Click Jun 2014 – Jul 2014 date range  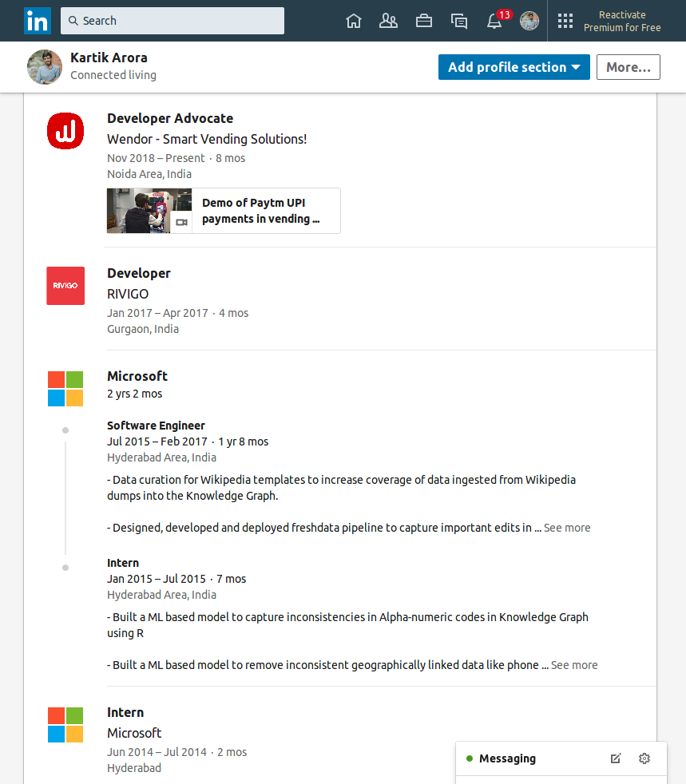click(157, 752)
